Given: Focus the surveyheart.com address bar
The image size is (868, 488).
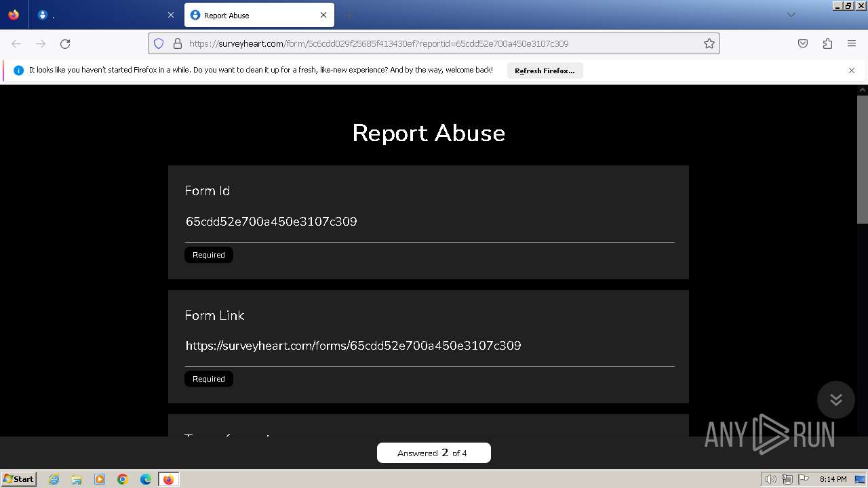Looking at the screenshot, I should click(434, 43).
